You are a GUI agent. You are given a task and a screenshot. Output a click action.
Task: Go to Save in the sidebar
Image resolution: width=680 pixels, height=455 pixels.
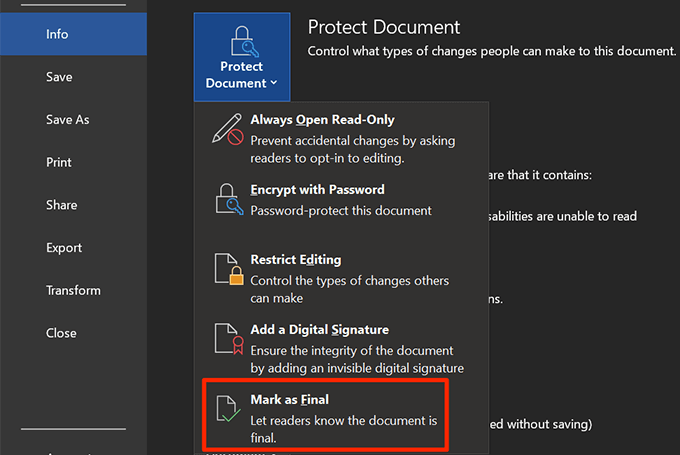[58, 76]
